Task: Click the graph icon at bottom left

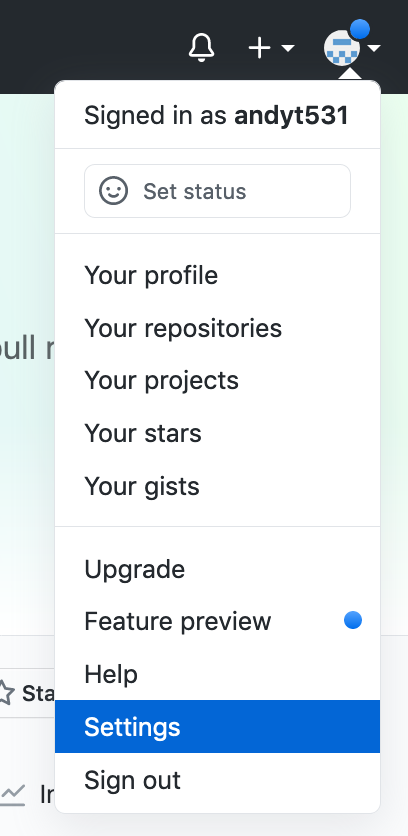Action: (12, 794)
